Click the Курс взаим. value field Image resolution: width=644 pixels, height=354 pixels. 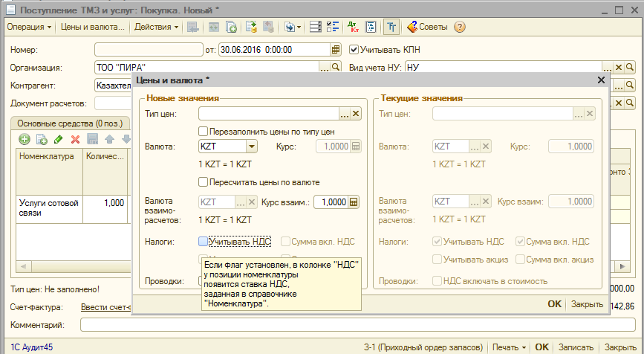pyautogui.click(x=331, y=202)
